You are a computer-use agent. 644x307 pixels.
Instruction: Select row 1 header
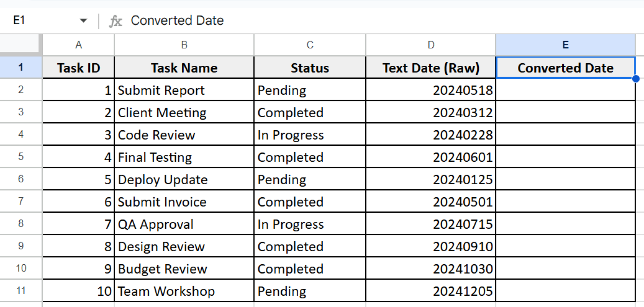[21, 67]
